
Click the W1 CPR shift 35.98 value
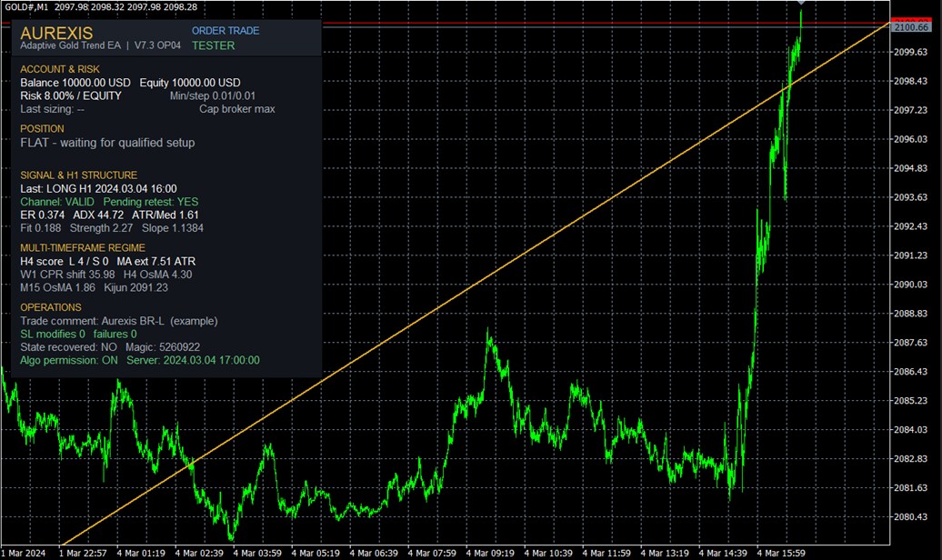click(67, 275)
